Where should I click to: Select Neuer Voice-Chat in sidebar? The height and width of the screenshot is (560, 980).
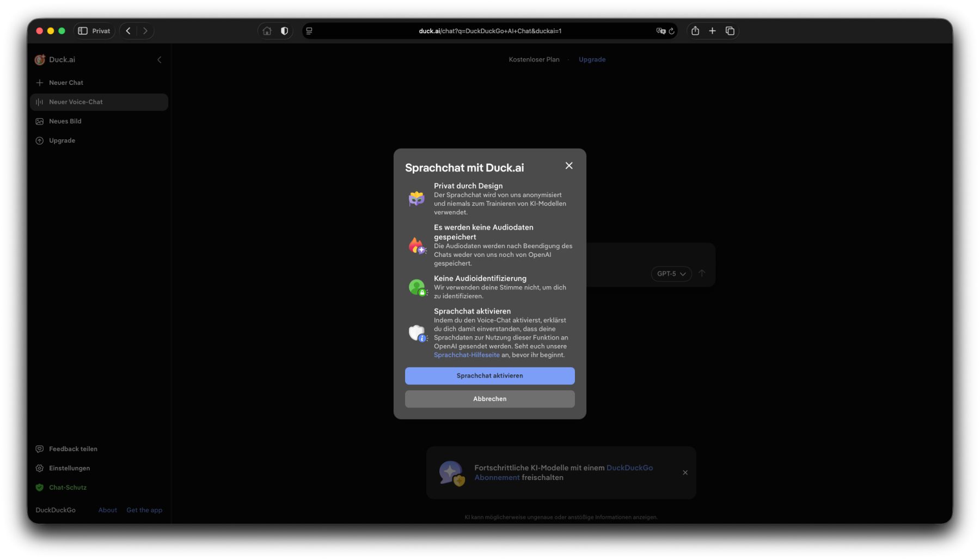coord(76,102)
